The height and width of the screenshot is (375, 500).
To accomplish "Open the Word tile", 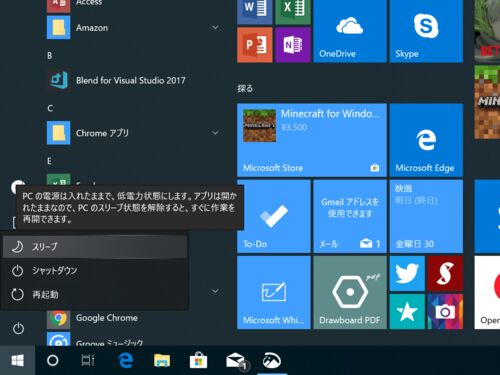I will tap(255, 12).
